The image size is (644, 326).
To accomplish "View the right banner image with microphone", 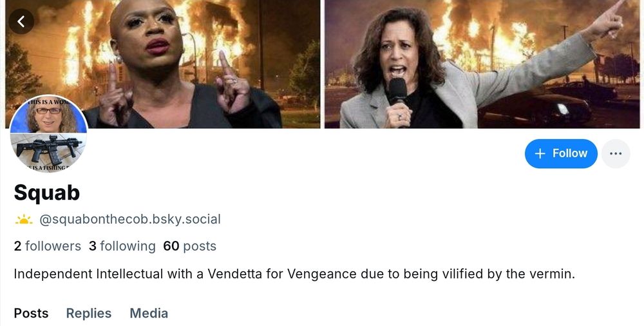I will tap(482, 64).
